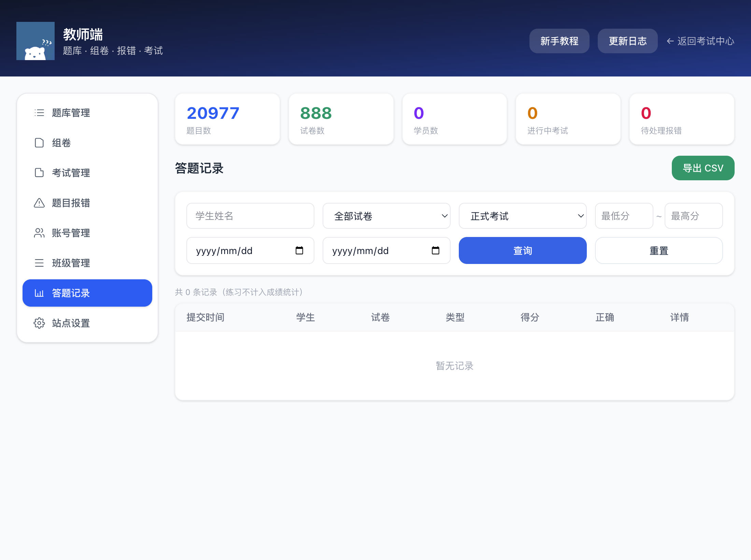Click the page icon beside 组卷
Screen dimensions: 751x560
pos(39,143)
